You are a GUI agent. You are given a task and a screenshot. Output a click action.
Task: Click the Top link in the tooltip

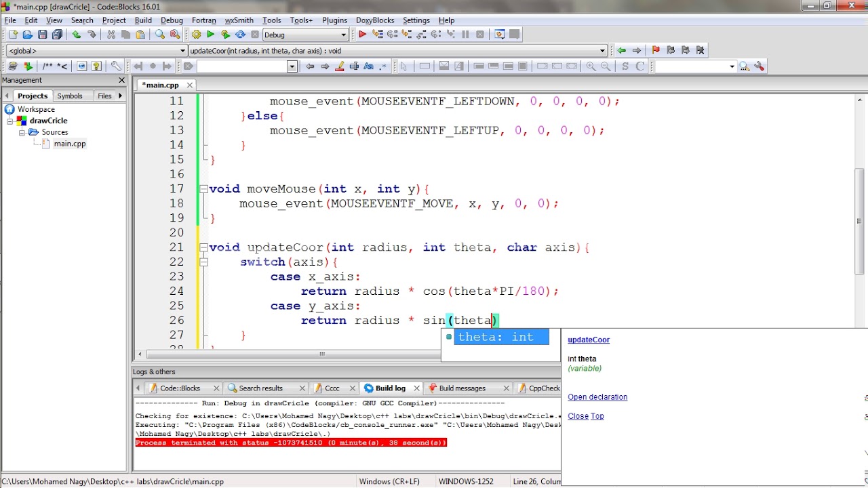coord(597,416)
